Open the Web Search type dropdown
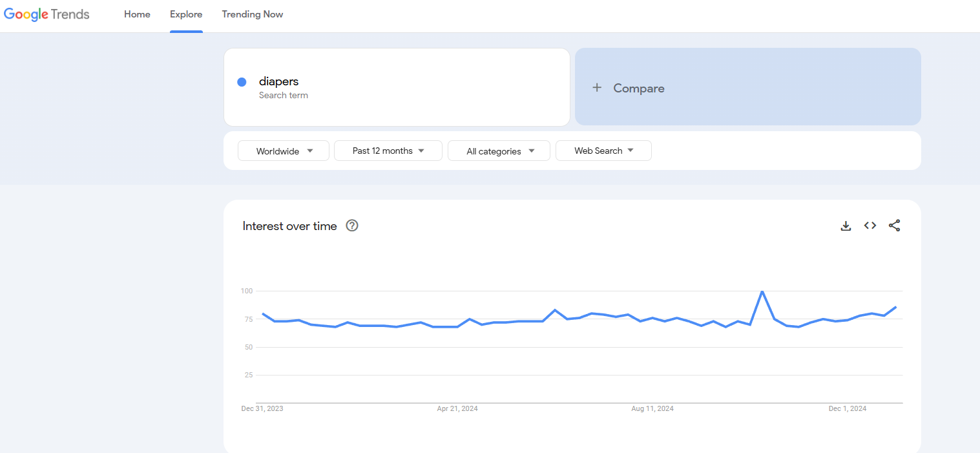This screenshot has width=980, height=453. [x=603, y=151]
